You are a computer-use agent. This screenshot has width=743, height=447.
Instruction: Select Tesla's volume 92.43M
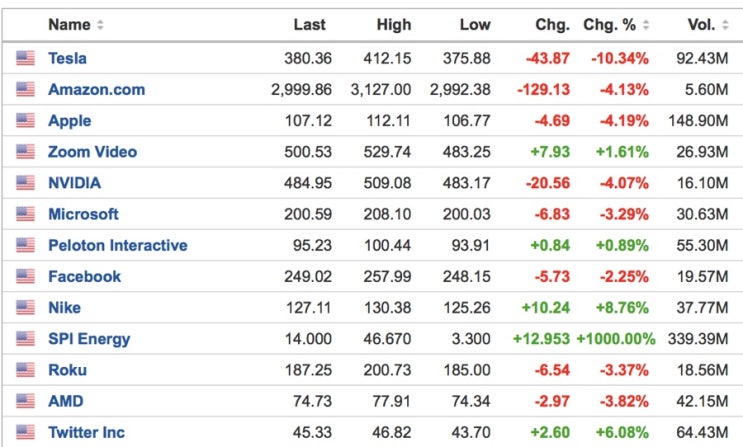coord(702,58)
